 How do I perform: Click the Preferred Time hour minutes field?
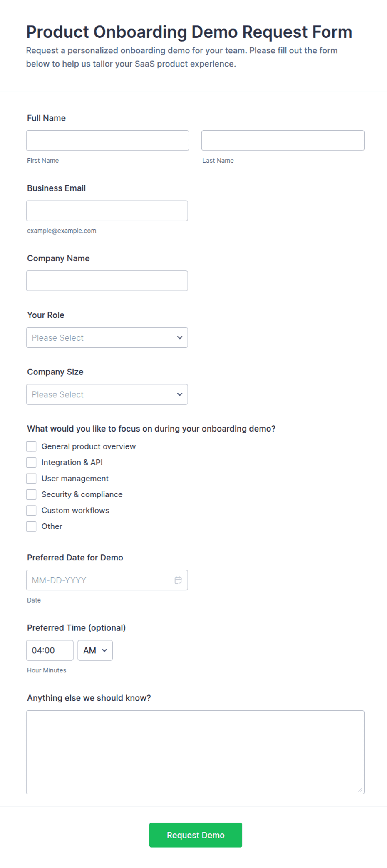click(x=50, y=650)
